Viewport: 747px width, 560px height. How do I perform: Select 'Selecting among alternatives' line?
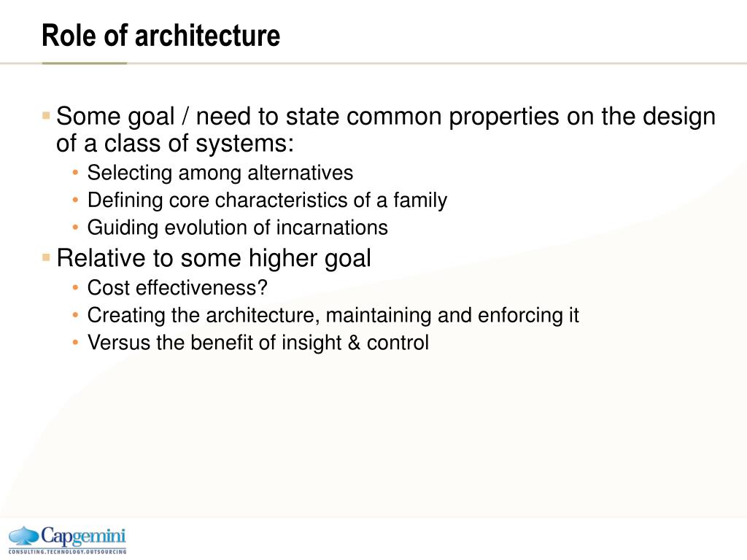[220, 172]
